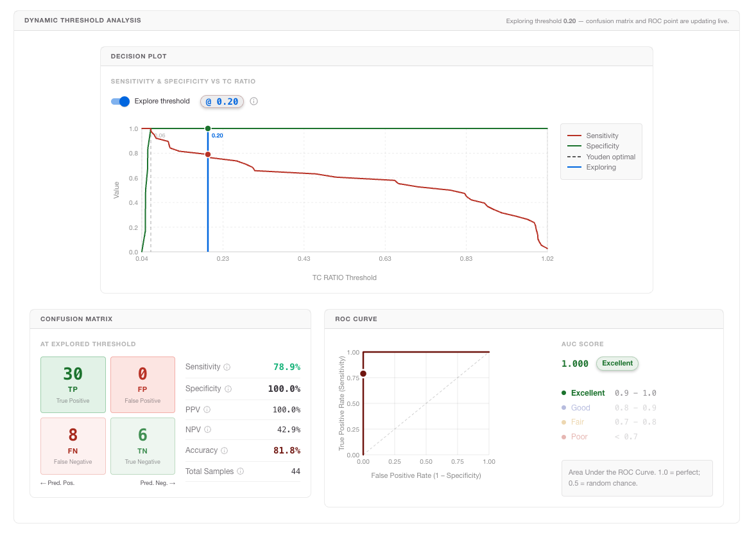
Task: Click the Pred. Pos. arrow label
Action: click(57, 483)
